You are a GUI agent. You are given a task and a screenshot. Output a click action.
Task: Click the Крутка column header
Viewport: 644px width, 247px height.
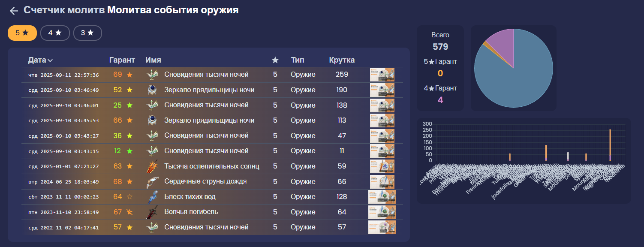click(x=342, y=60)
